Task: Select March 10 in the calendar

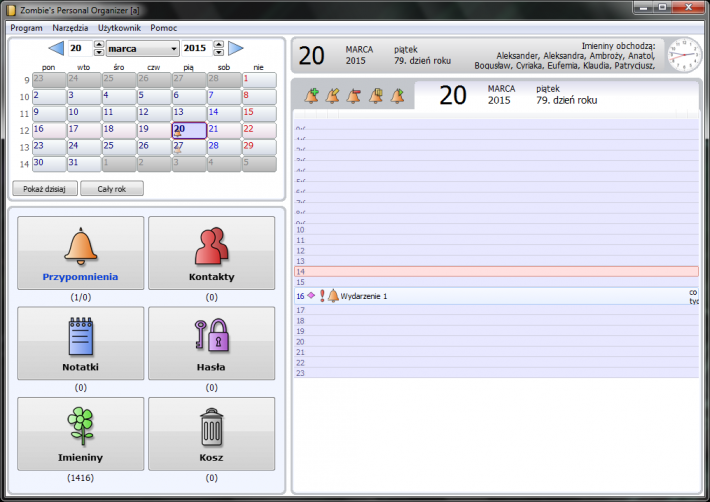Action: (x=84, y=114)
